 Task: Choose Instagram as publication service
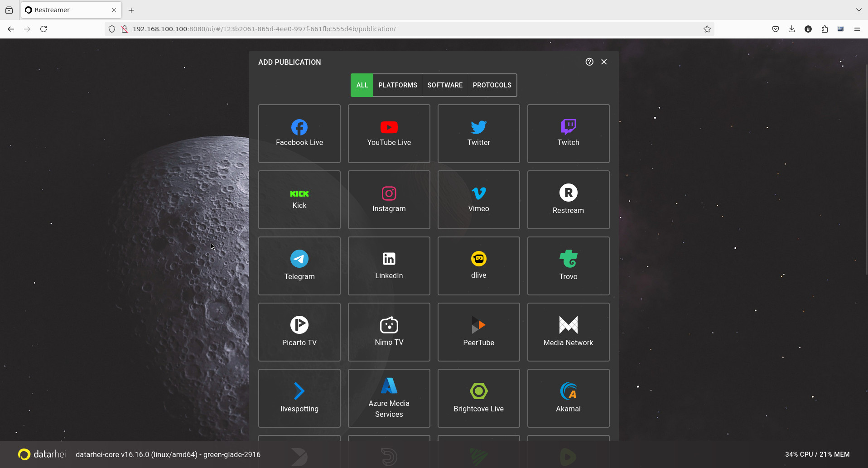tap(389, 199)
